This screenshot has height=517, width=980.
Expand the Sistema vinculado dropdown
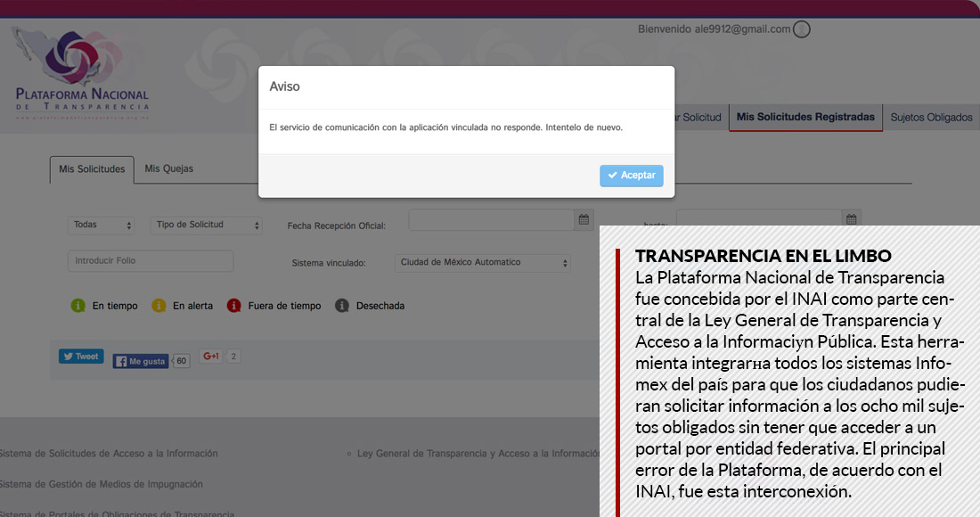pos(483,263)
